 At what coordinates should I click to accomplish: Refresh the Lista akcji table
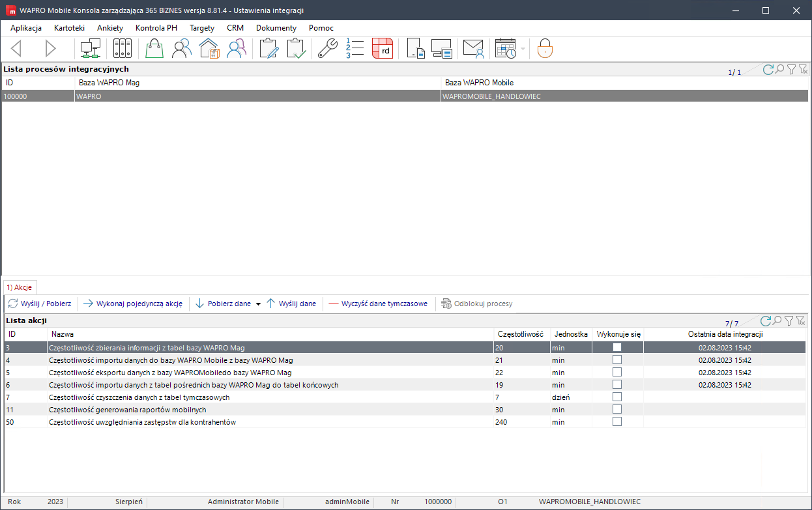766,320
